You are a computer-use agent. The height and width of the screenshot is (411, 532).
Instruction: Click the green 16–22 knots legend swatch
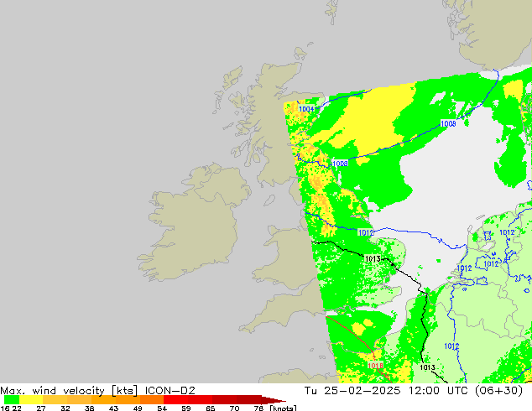pyautogui.click(x=12, y=400)
